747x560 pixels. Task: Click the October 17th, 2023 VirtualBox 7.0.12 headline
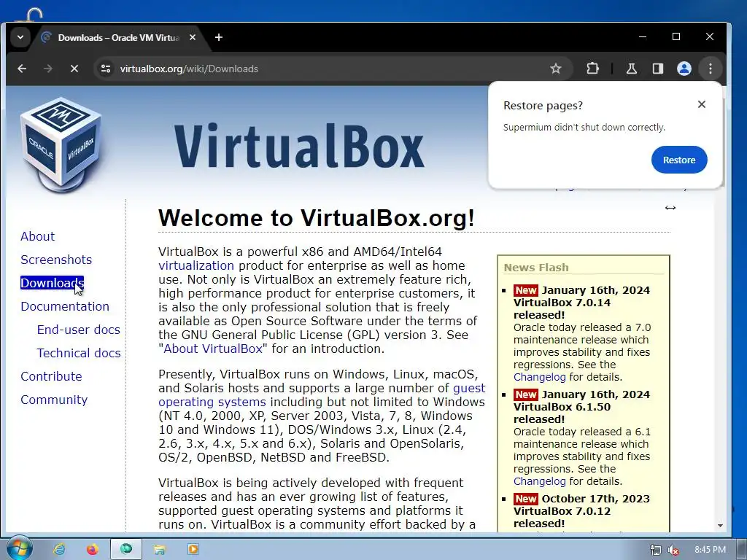coord(581,511)
